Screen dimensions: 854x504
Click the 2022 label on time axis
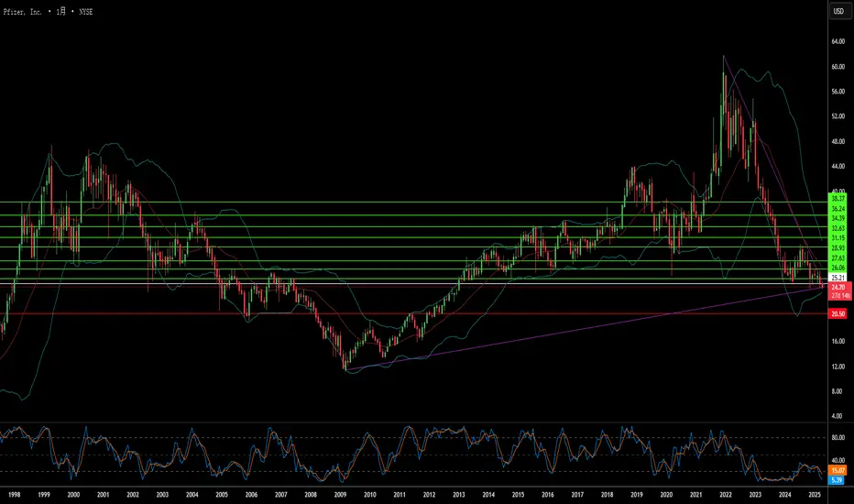(725, 494)
